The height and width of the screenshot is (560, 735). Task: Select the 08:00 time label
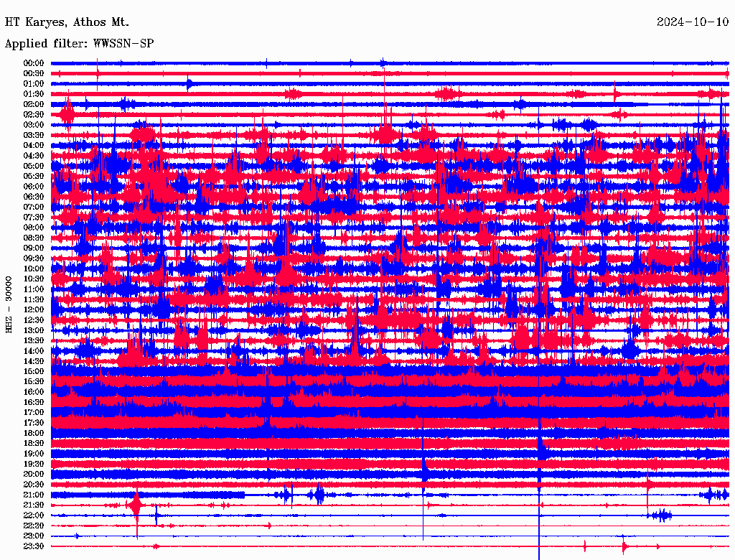(x=34, y=228)
